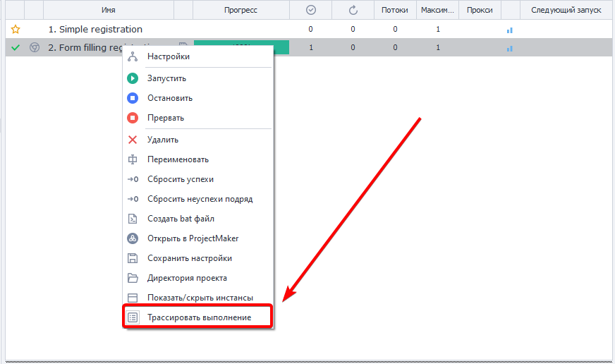615x364 pixels.
Task: Click star icon beside Simple registration
Action: click(15, 30)
